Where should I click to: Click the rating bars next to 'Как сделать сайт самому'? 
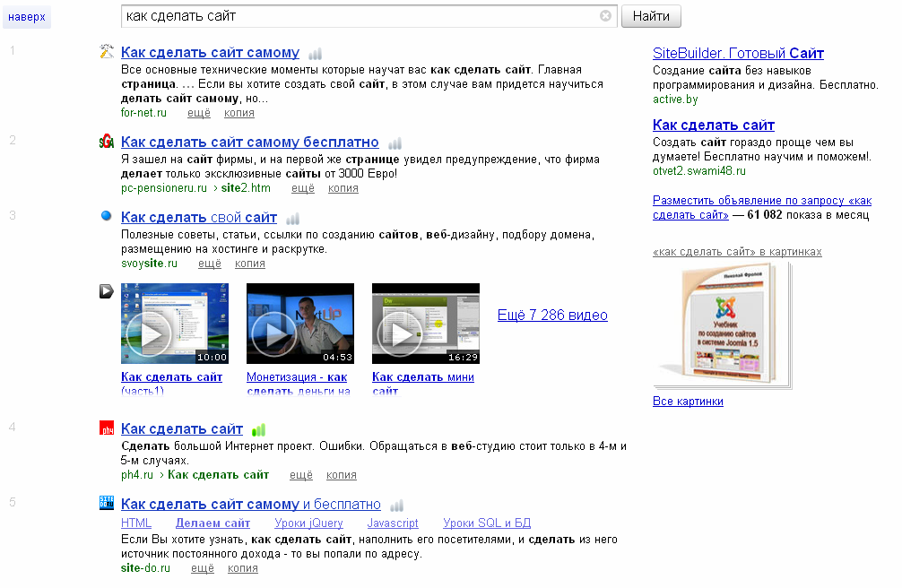pyautogui.click(x=316, y=54)
